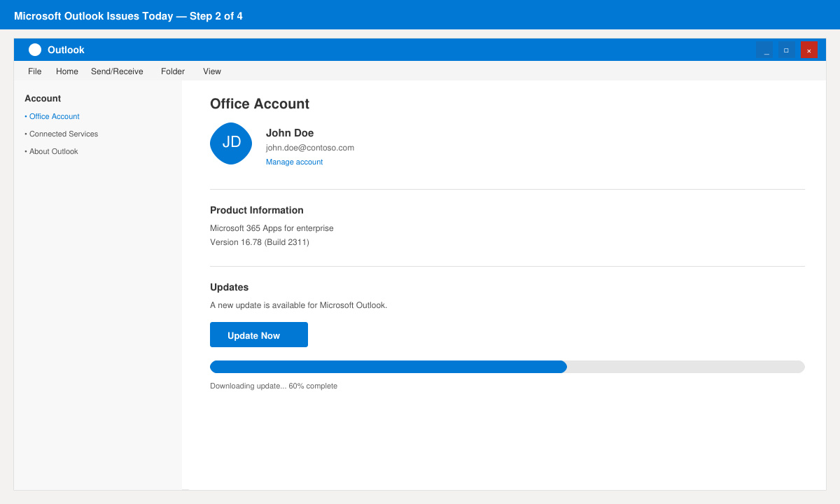Image resolution: width=840 pixels, height=504 pixels.
Task: Select Office Account in sidebar
Action: coord(52,116)
